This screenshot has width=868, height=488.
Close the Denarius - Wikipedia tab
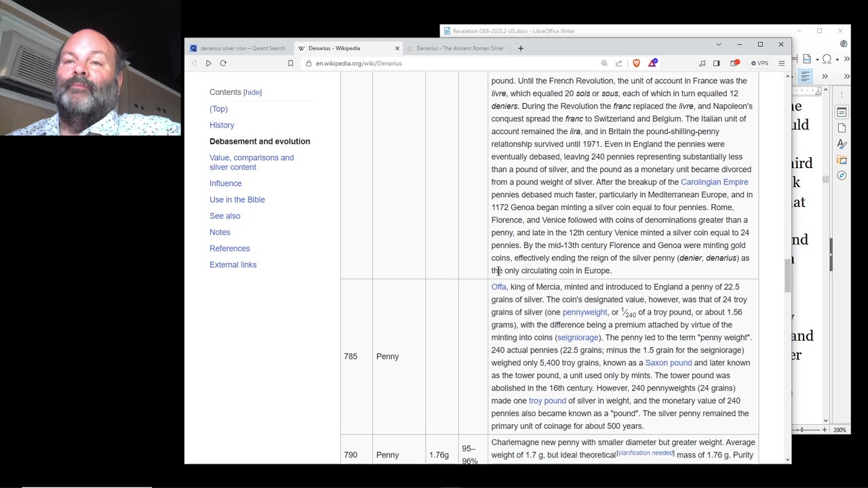click(397, 48)
